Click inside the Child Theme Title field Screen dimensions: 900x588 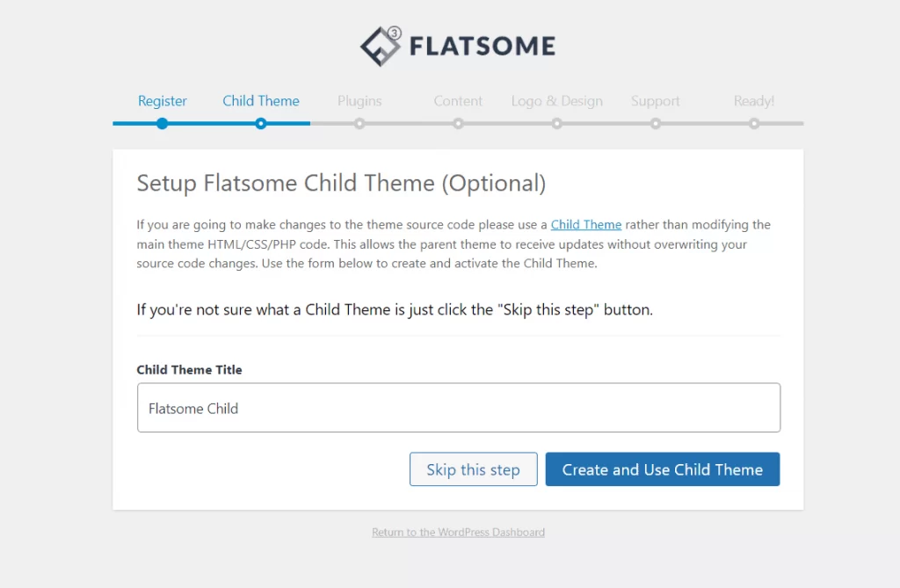pos(458,408)
